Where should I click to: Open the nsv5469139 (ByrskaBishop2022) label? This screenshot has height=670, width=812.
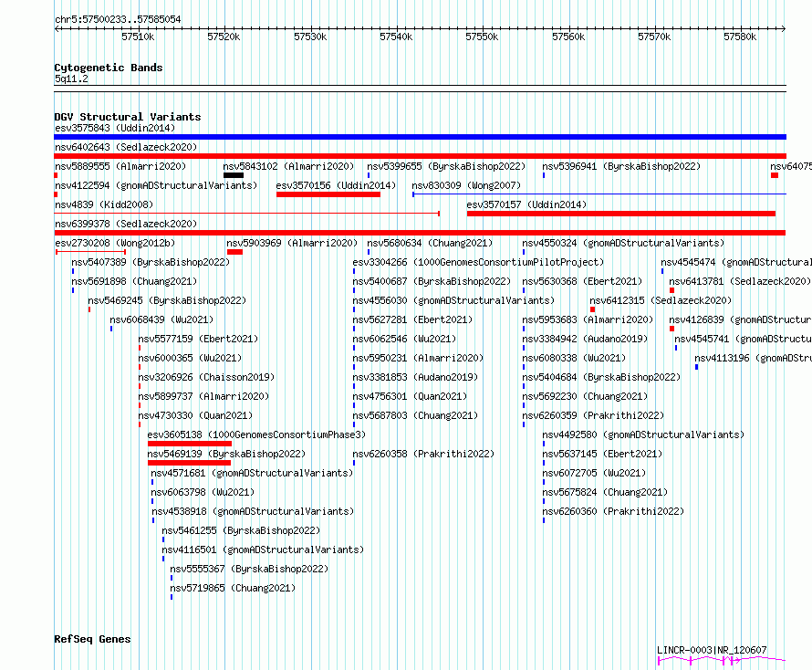click(x=226, y=454)
